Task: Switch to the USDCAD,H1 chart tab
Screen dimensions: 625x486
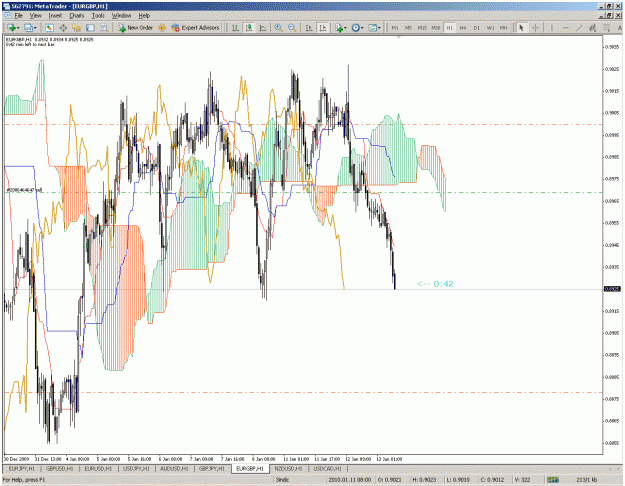Action: tap(327, 468)
